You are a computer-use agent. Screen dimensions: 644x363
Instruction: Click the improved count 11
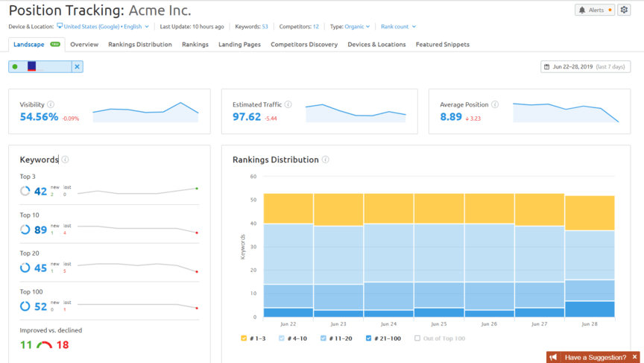tap(26, 344)
